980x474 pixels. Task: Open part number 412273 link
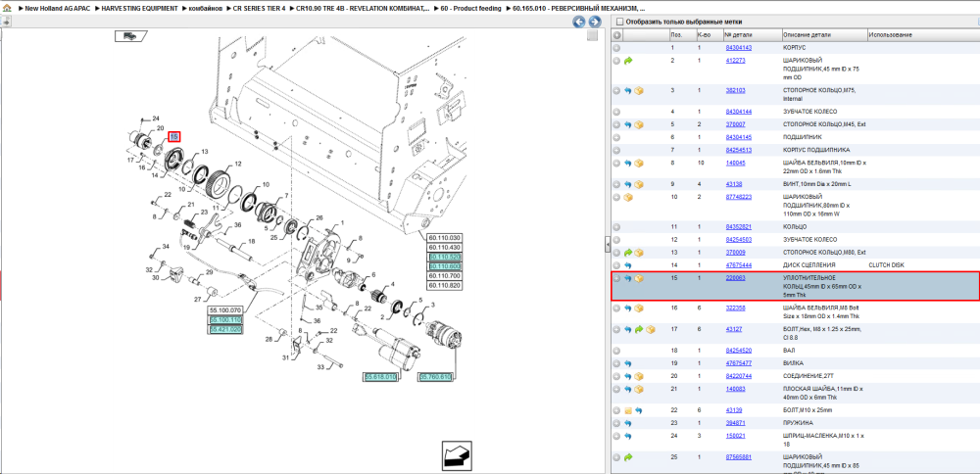click(x=735, y=61)
